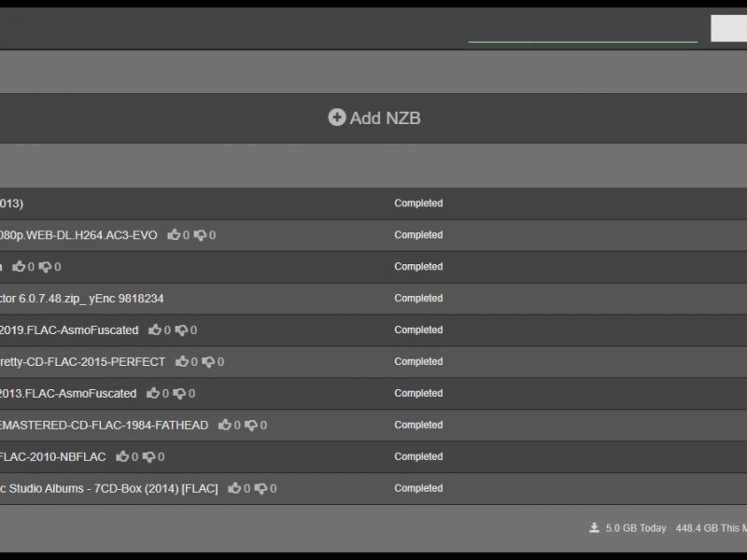The width and height of the screenshot is (747, 560).
Task: Click the 2013 release title at the top
Action: pyautogui.click(x=11, y=203)
